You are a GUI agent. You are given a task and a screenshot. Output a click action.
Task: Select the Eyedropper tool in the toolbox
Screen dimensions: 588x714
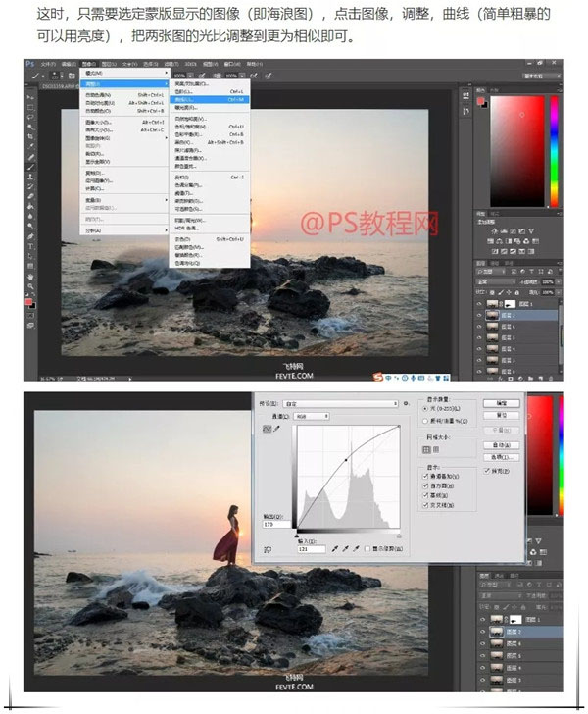pos(30,146)
